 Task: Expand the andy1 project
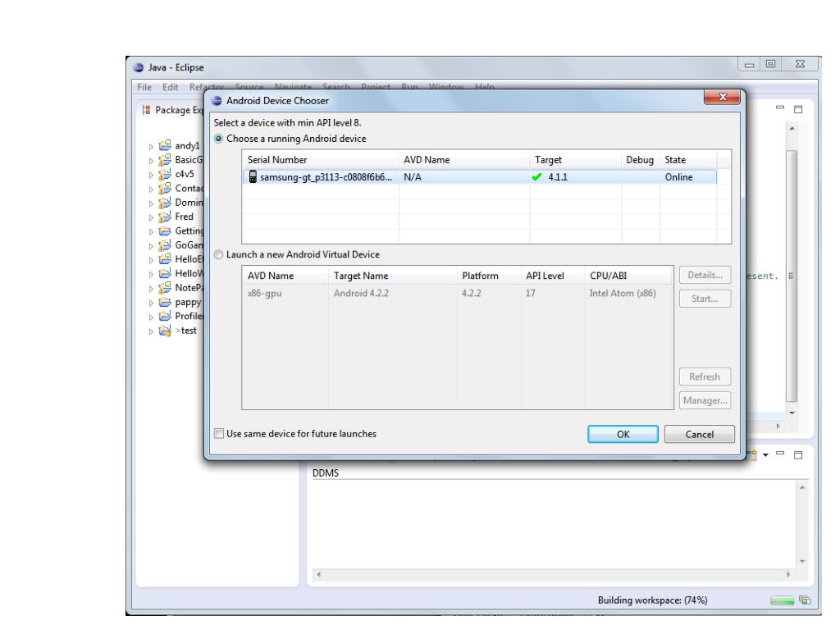(x=151, y=147)
